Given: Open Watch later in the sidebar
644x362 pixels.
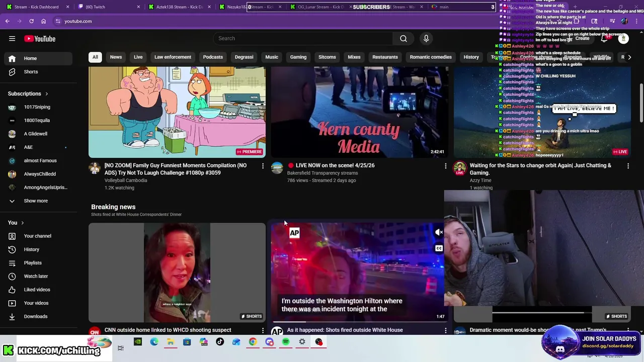Looking at the screenshot, I should (x=38, y=276).
